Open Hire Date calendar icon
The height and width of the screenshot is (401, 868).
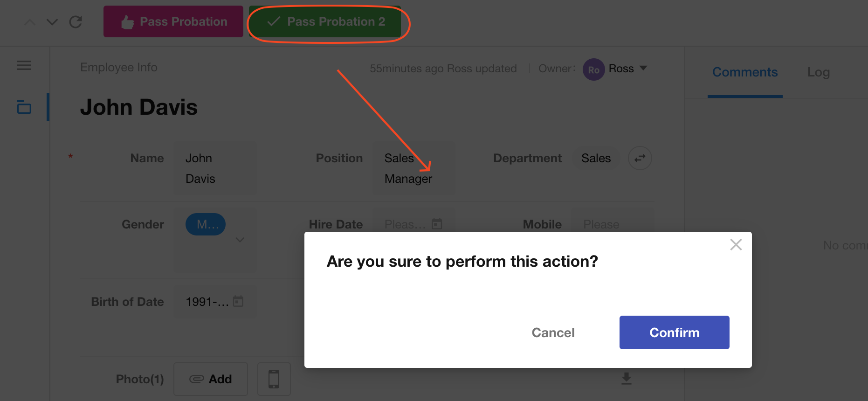[x=437, y=224]
